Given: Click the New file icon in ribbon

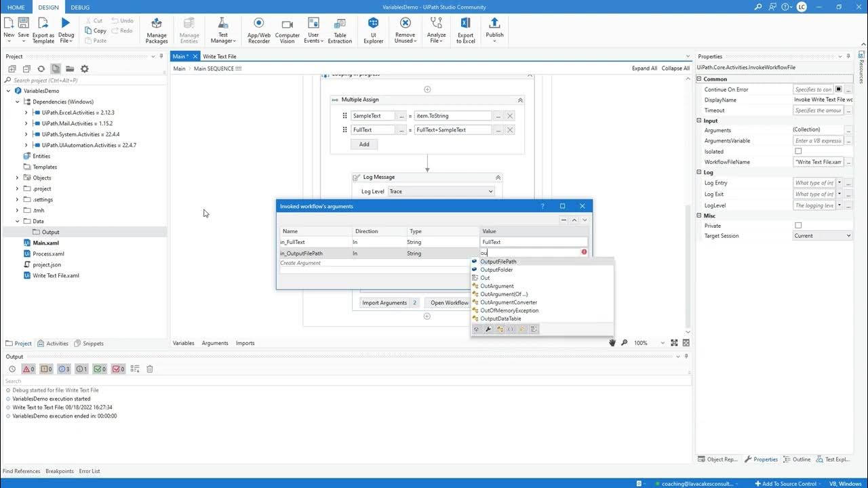Looking at the screenshot, I should [9, 28].
